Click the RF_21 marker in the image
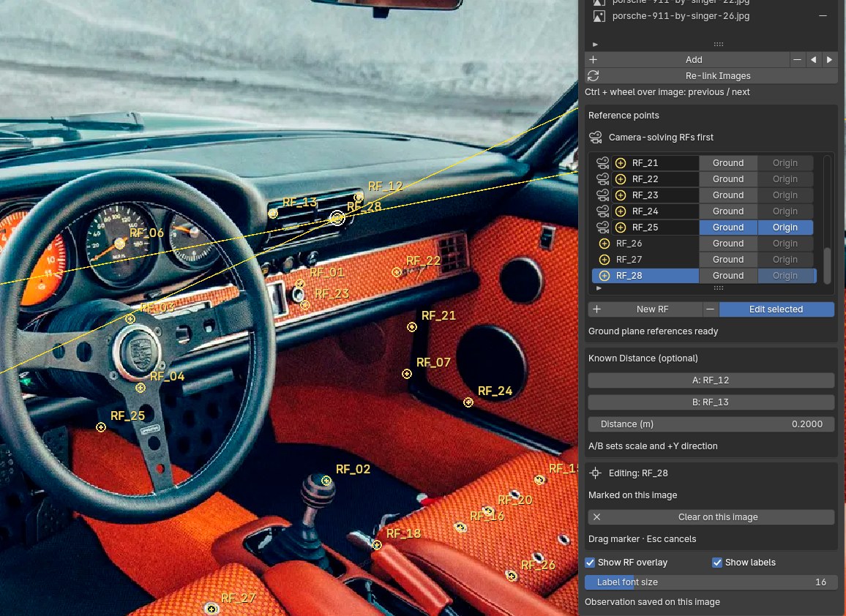846x616 pixels. coord(412,327)
